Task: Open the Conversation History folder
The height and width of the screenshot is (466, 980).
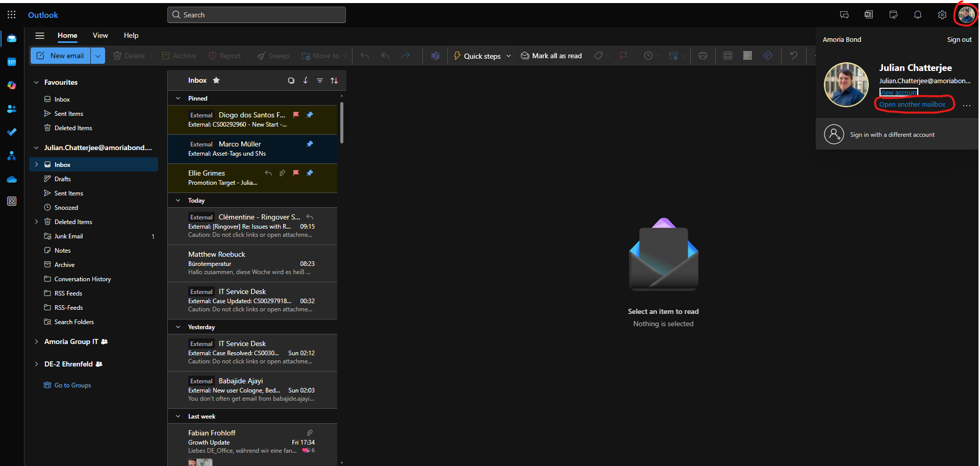Action: 94,279
